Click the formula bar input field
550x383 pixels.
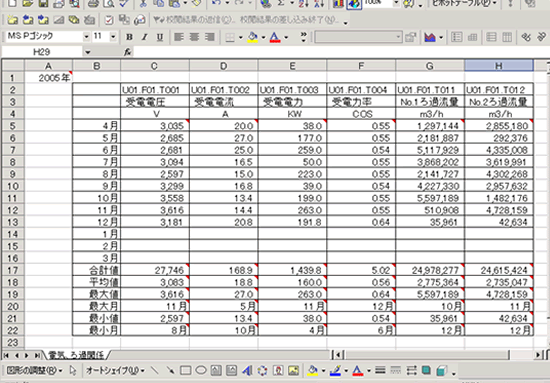pos(340,52)
